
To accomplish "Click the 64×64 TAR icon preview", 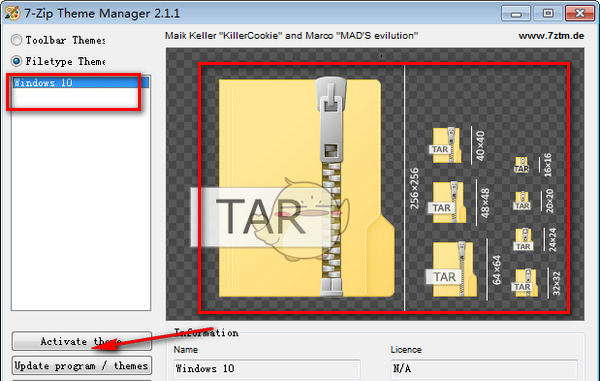I will click(x=452, y=269).
